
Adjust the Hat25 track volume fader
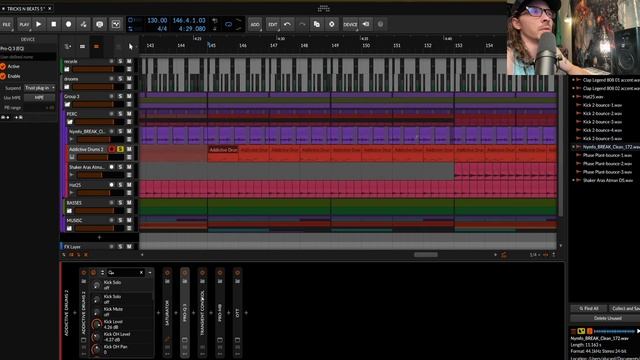[x=99, y=193]
